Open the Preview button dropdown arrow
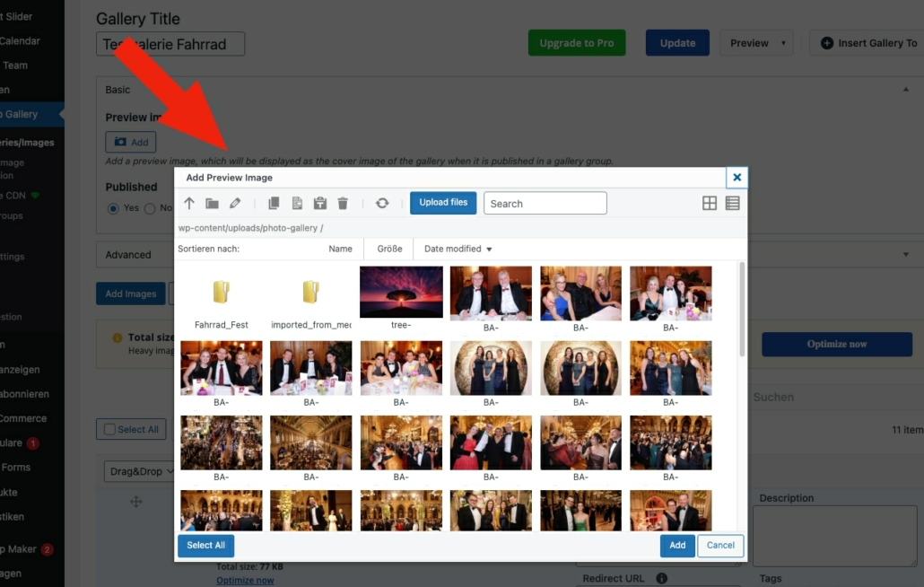Image resolution: width=924 pixels, height=587 pixels. click(x=783, y=43)
